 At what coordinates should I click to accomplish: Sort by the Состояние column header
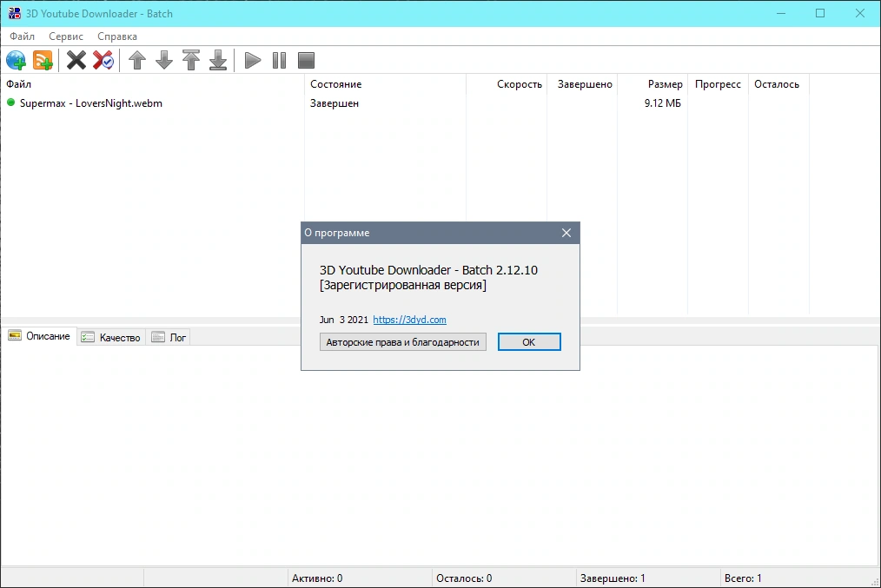386,84
